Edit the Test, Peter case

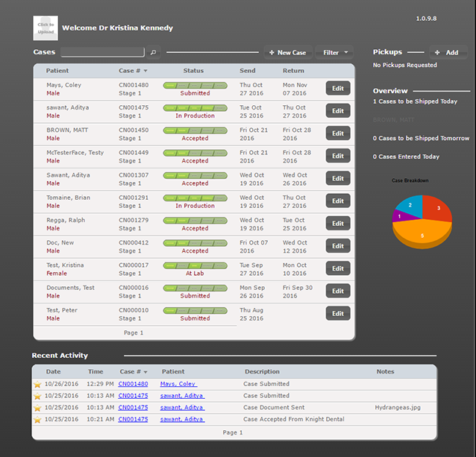pos(338,313)
